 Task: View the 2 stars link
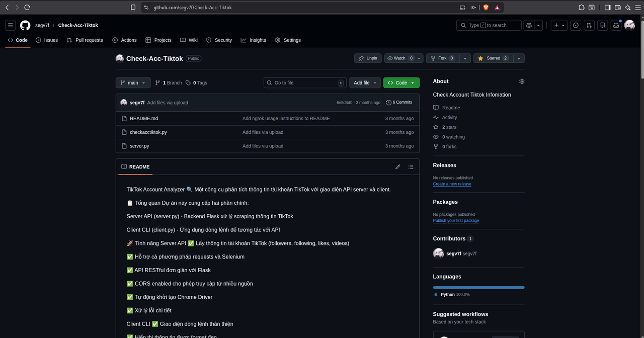[445, 127]
